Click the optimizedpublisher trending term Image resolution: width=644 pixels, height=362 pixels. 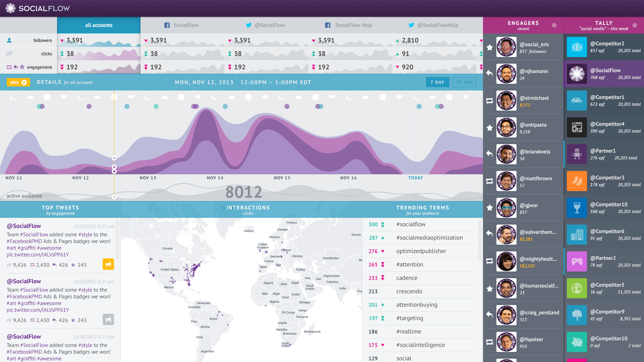(421, 251)
